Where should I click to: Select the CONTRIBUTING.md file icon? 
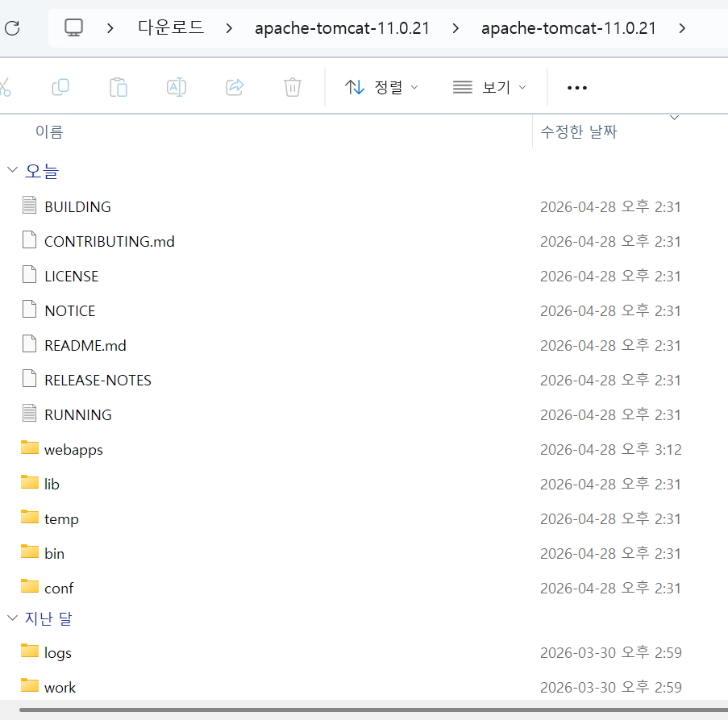pyautogui.click(x=29, y=239)
